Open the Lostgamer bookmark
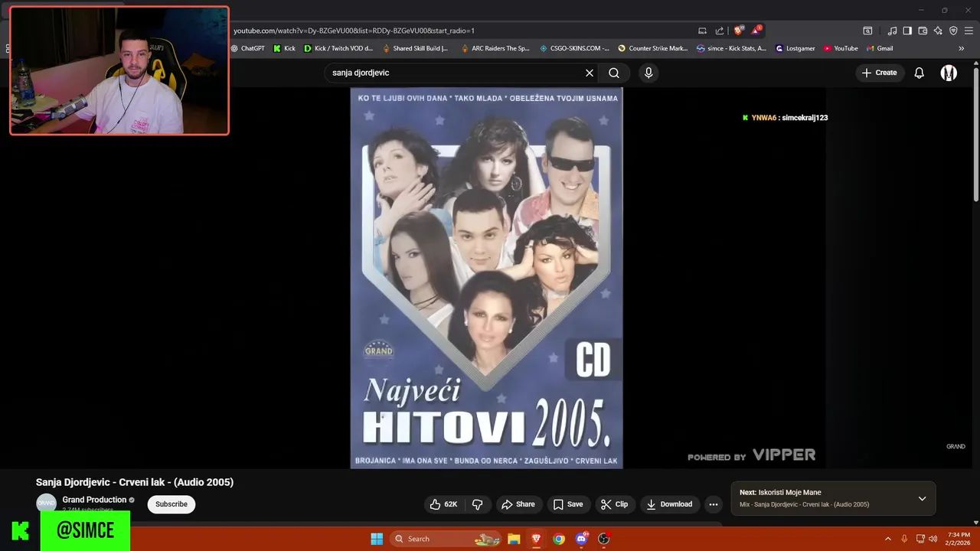The width and height of the screenshot is (980, 551). pyautogui.click(x=795, y=48)
